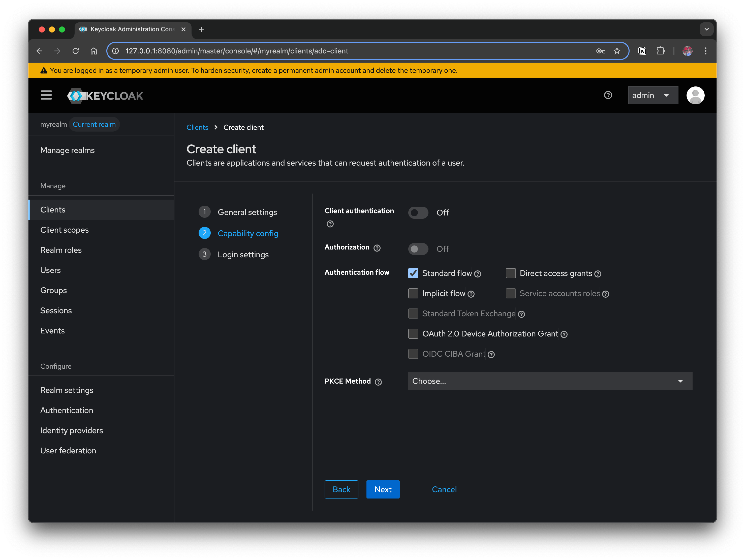
Task: Open PKCE Method help tooltip
Action: click(x=378, y=382)
